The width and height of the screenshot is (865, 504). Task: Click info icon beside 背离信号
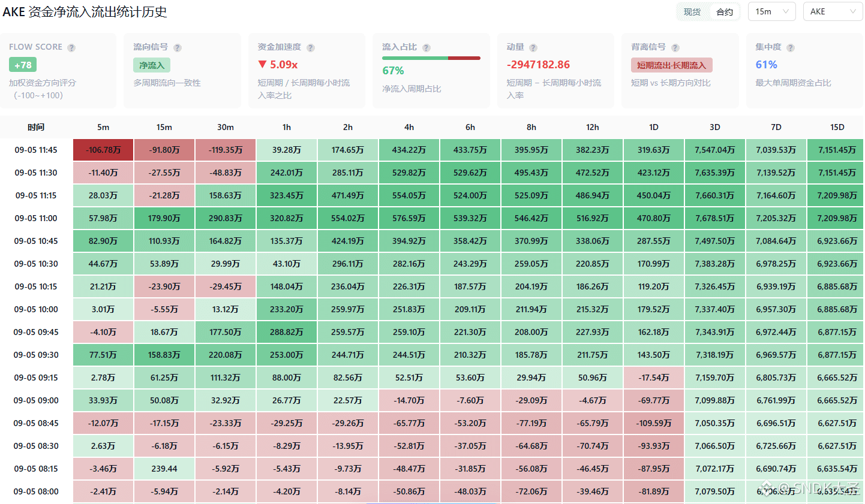tap(675, 48)
